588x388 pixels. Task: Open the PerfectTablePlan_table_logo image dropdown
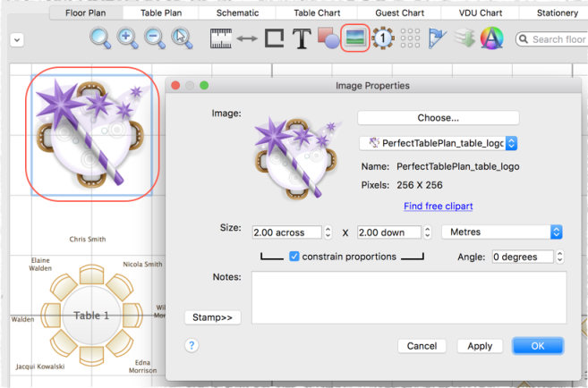[438, 143]
